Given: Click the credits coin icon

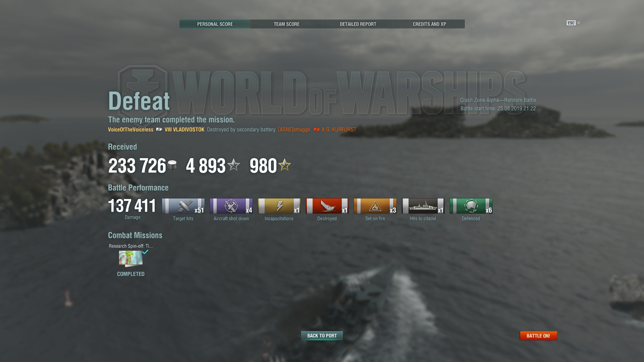Looking at the screenshot, I should [x=172, y=165].
